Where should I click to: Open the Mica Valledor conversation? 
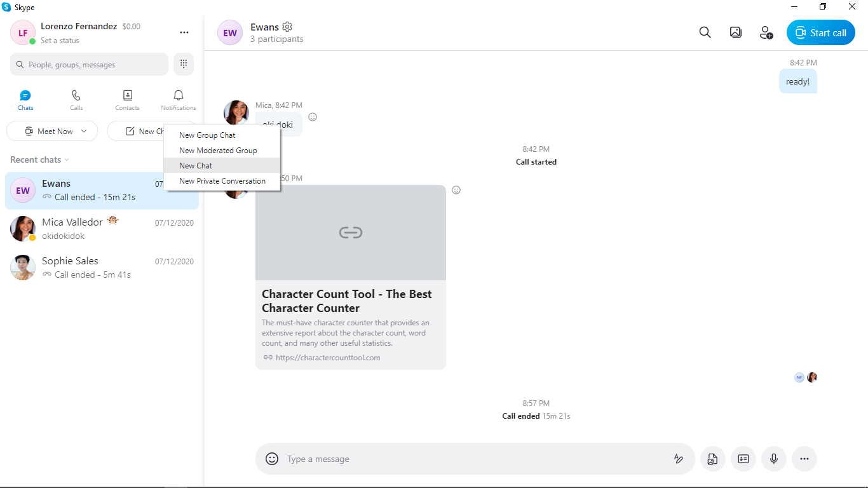pos(102,229)
